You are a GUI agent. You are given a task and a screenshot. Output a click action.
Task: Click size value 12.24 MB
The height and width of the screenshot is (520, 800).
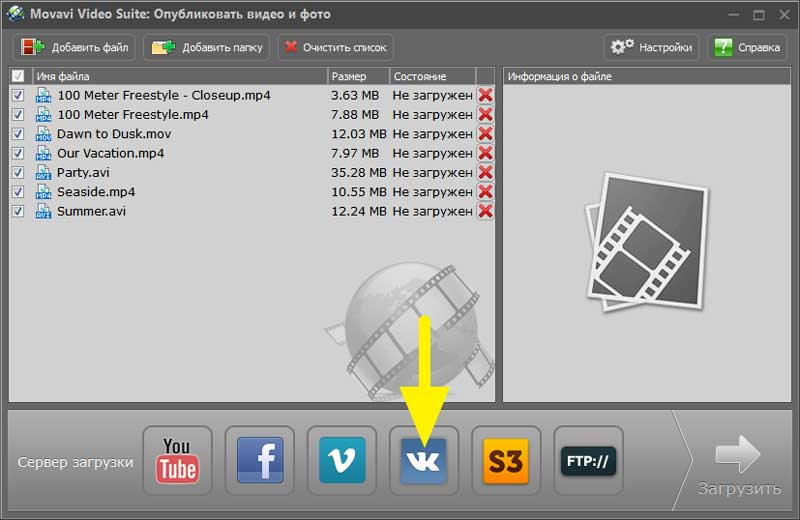coord(359,211)
